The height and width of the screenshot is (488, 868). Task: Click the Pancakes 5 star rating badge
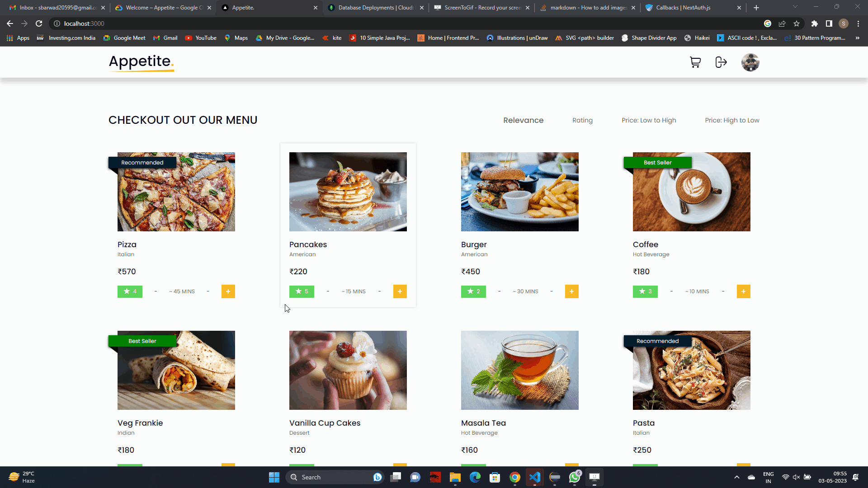pos(302,291)
